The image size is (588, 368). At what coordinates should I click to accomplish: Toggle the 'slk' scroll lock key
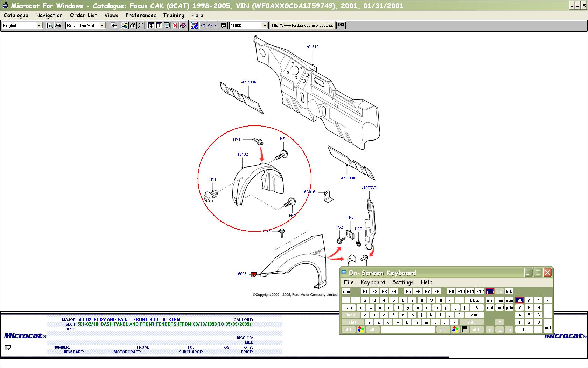(499, 292)
